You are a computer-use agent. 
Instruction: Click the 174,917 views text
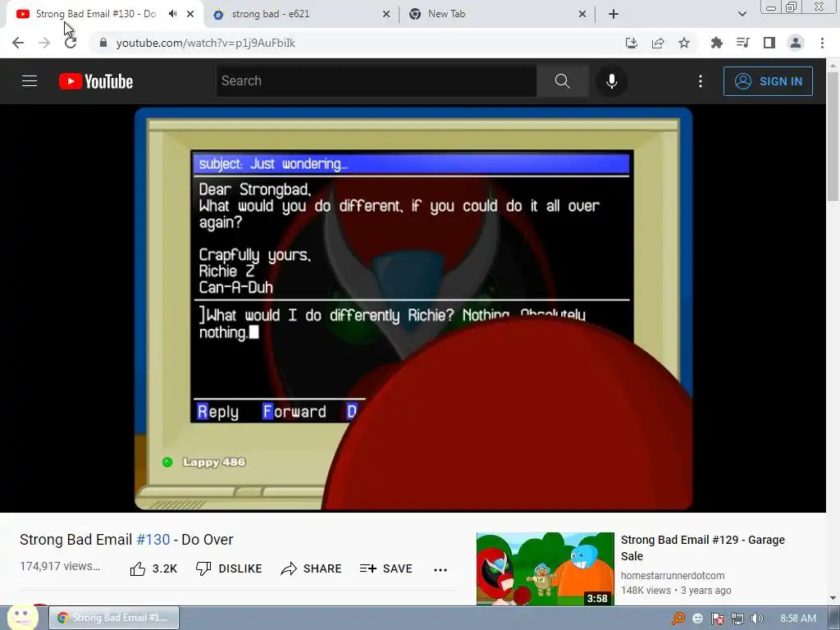tap(60, 566)
